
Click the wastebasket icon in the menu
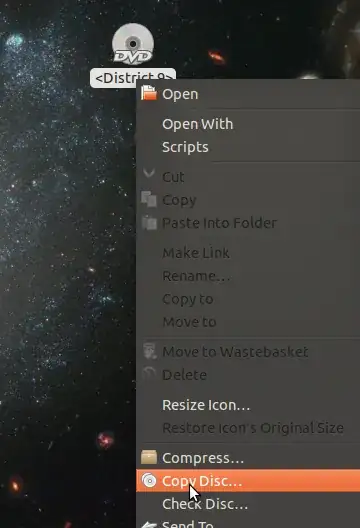point(149,351)
